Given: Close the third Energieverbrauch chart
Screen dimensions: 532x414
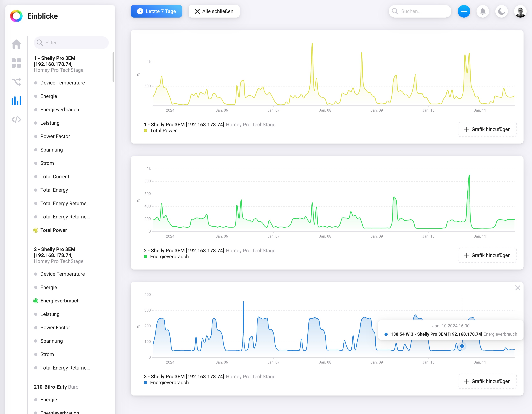Looking at the screenshot, I should coord(518,288).
